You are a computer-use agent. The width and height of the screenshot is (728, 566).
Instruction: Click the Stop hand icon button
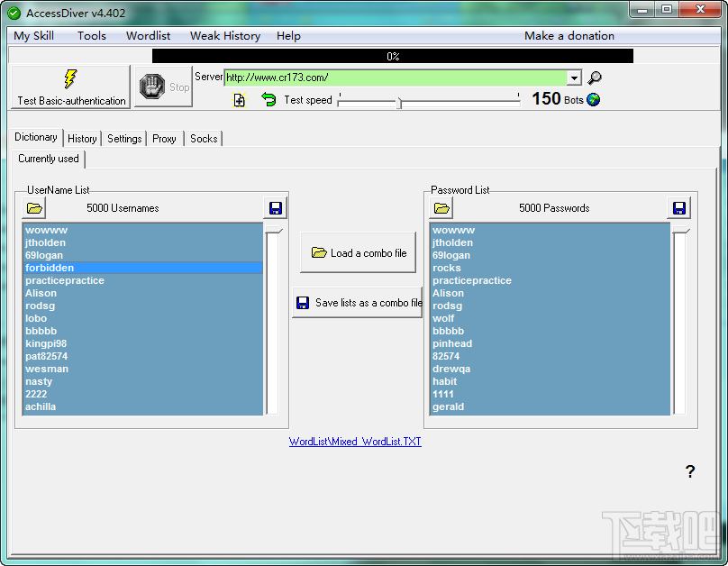point(163,87)
